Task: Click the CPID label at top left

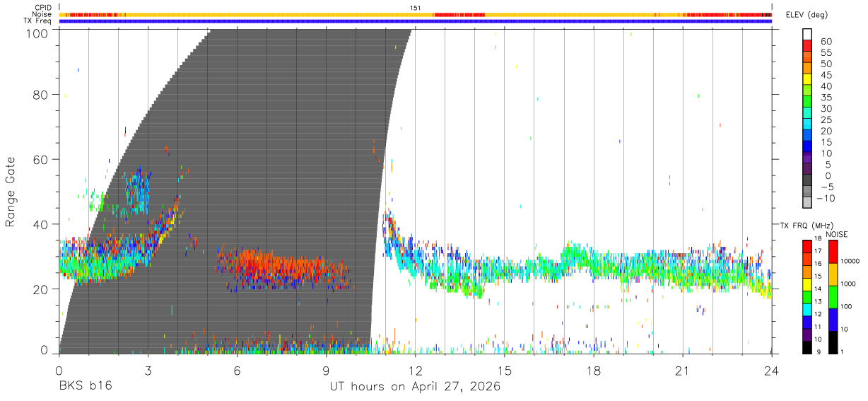Action: pos(43,7)
